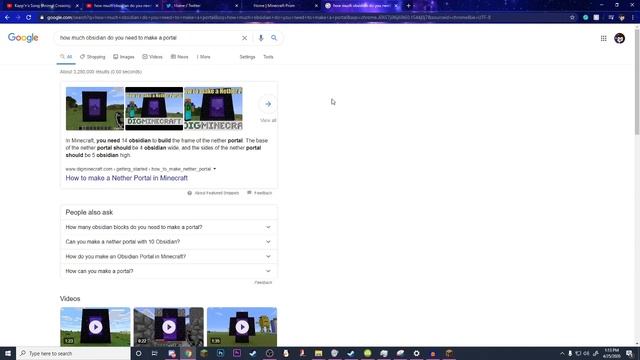Click the browser address bar
Viewport: 640px width, 360px height.
302,18
